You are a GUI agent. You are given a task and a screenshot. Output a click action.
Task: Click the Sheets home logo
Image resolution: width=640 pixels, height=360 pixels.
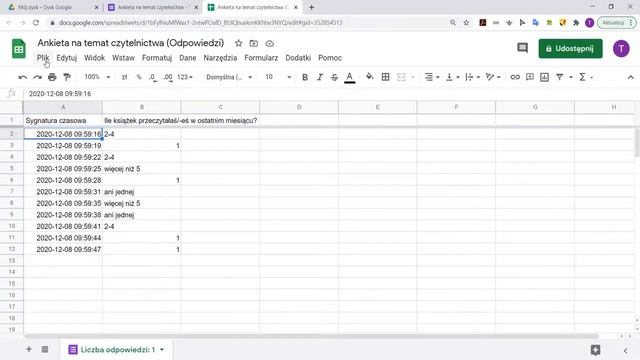(x=18, y=49)
